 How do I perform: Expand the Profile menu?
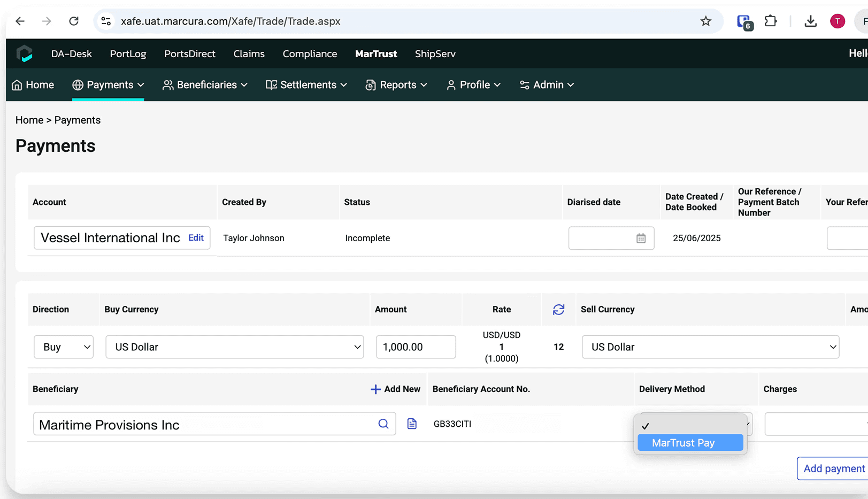pyautogui.click(x=474, y=85)
